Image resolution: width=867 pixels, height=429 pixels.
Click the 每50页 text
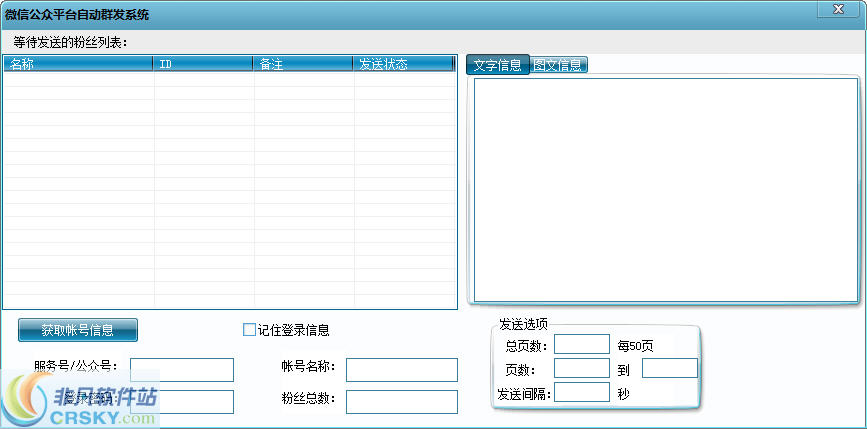click(635, 347)
